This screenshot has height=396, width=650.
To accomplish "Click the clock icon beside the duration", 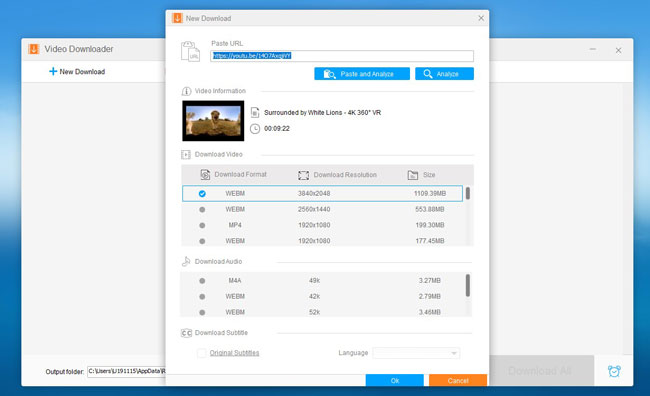I will (255, 129).
